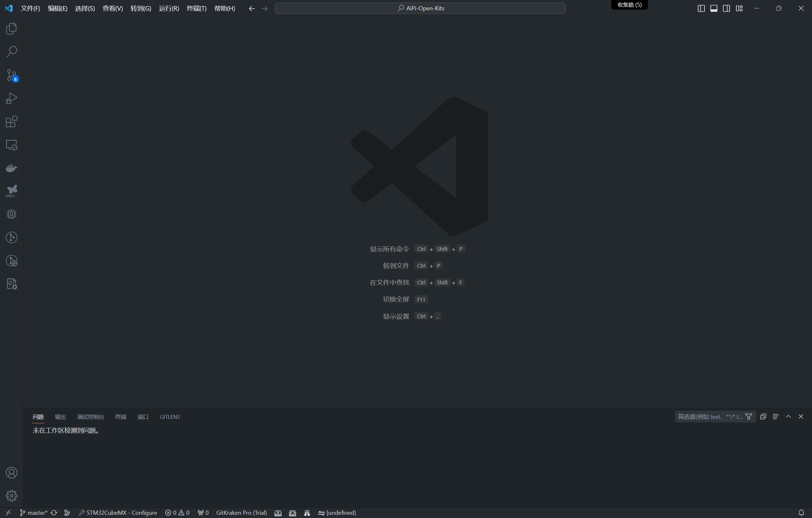Show the errors and warnings count

[177, 513]
